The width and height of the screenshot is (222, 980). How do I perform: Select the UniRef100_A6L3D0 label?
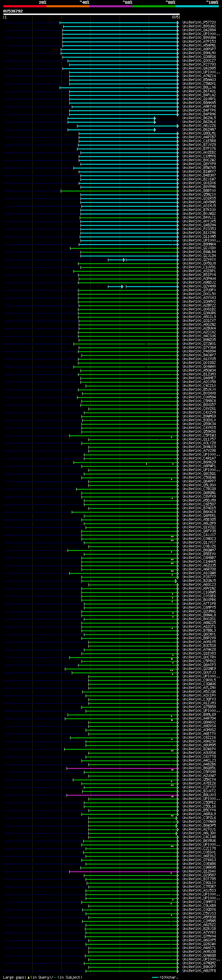[199, 833]
